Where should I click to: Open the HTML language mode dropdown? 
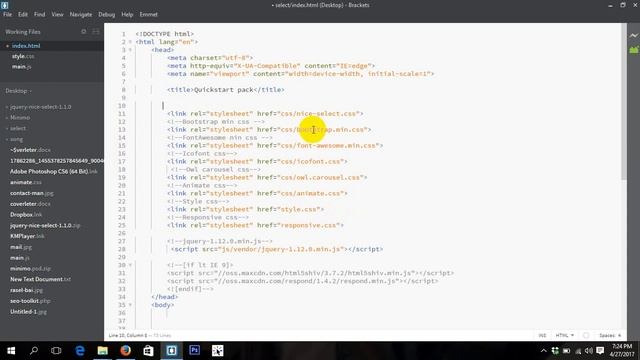[564, 335]
